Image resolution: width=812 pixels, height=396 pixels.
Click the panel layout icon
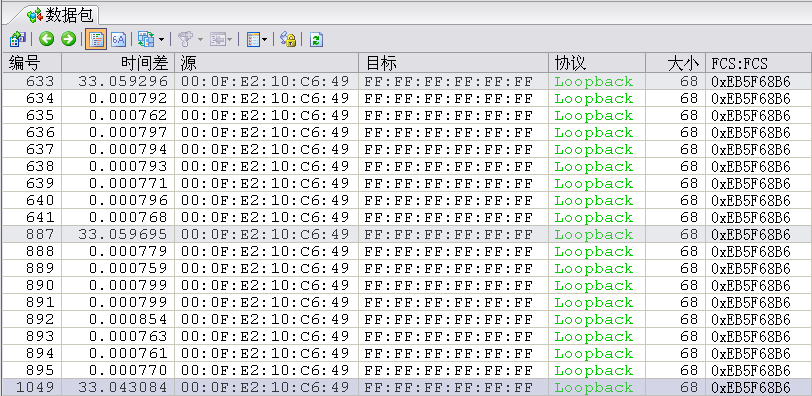[147, 39]
